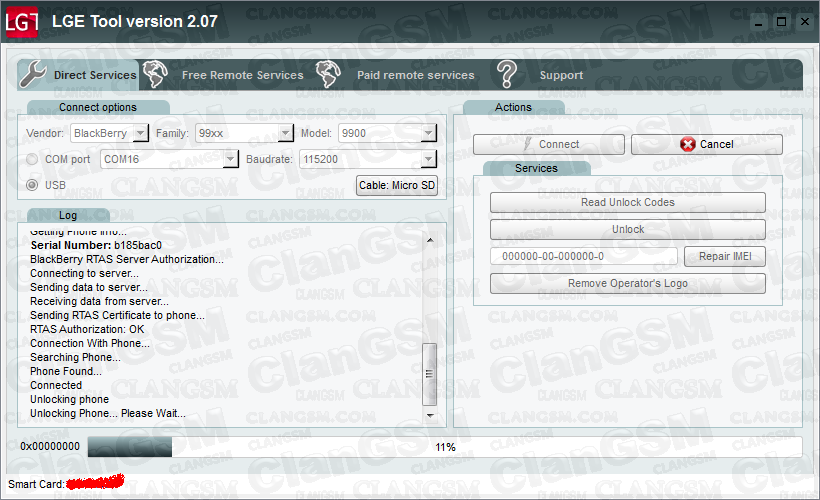Close the LGE Tool window
Image resolution: width=820 pixels, height=500 pixels.
coord(805,22)
